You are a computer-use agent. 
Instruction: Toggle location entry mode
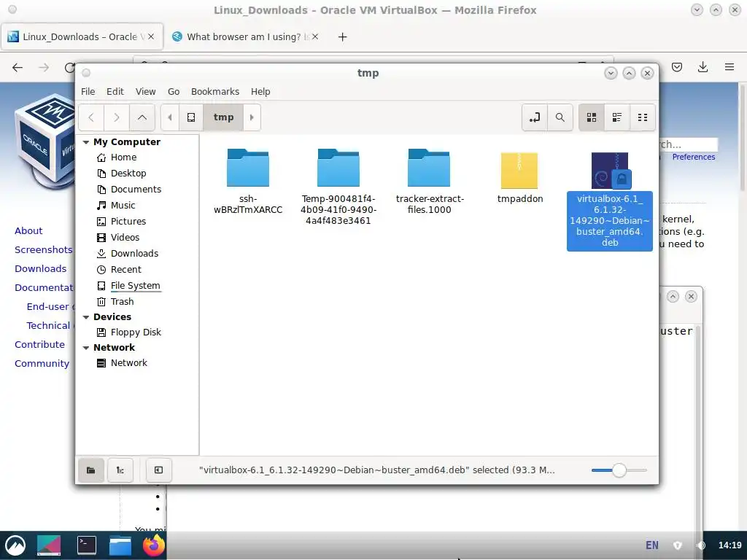tap(535, 117)
